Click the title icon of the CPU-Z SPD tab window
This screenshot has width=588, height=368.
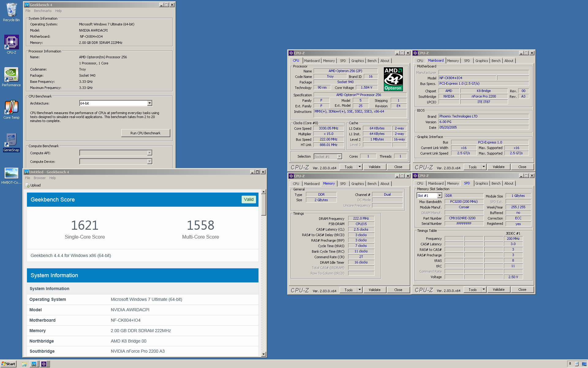tap(415, 176)
